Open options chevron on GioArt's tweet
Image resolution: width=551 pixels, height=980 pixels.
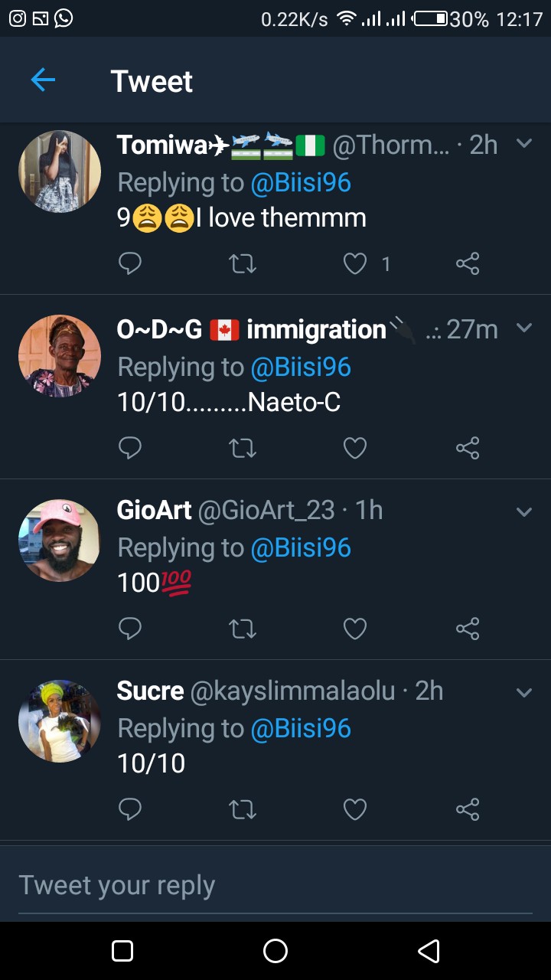(524, 511)
